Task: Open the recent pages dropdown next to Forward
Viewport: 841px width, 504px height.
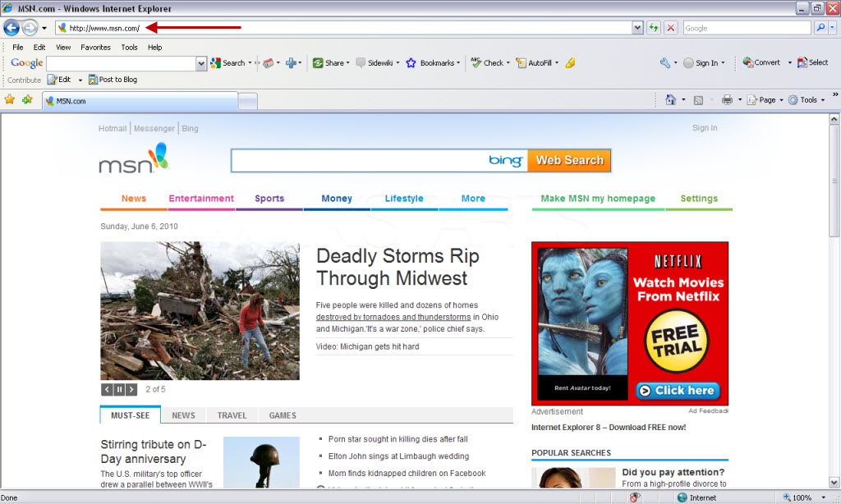Action: point(44,28)
